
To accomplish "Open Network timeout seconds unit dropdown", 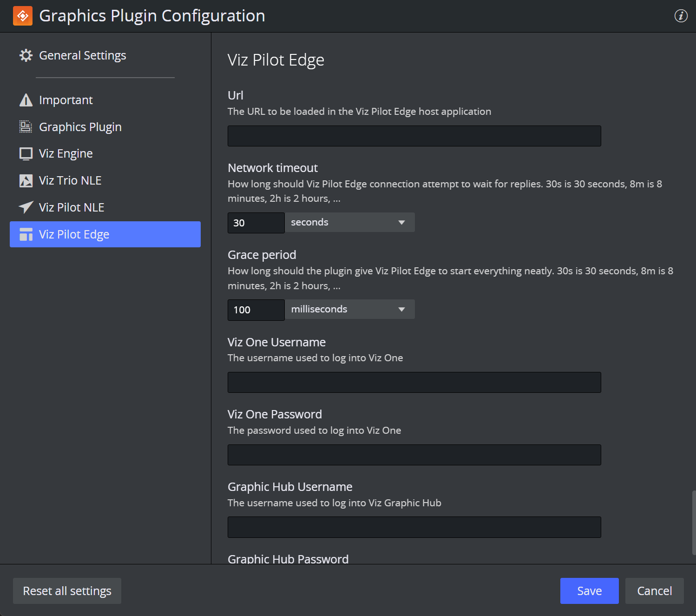I will coord(350,222).
